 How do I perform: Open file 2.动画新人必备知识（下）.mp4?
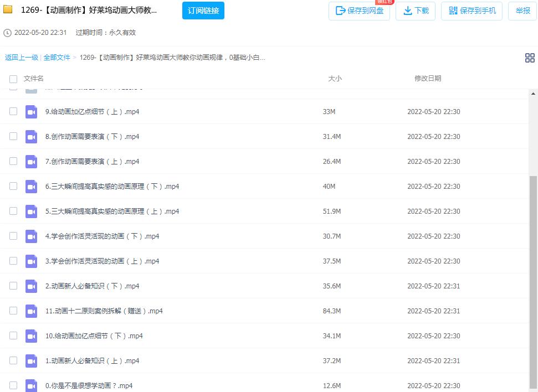[x=93, y=286]
